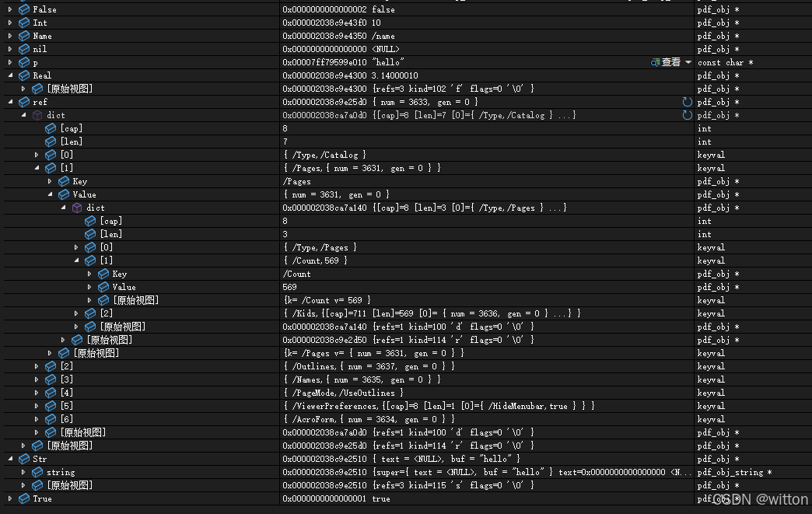The width and height of the screenshot is (812, 514).
Task: Click the variable icon beside Name
Action: click(x=24, y=36)
